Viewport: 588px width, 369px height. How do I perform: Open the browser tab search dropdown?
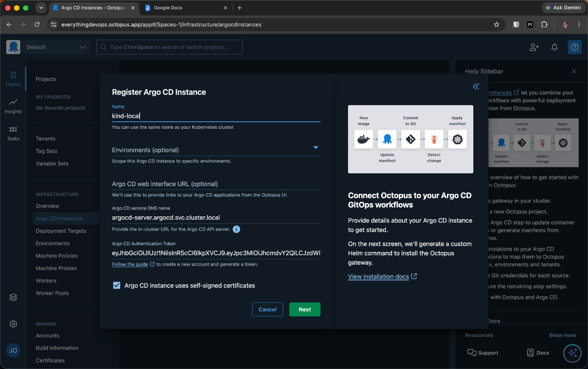(41, 8)
